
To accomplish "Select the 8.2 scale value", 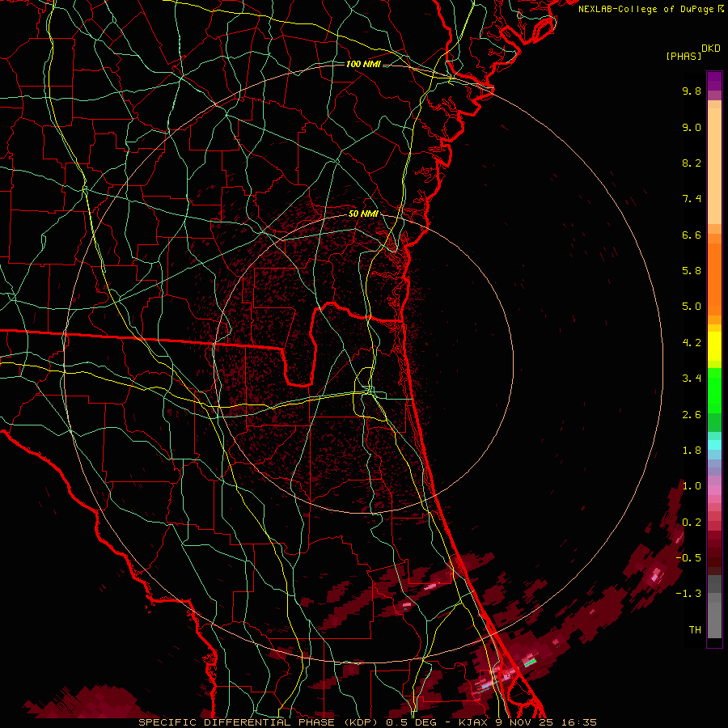I will coord(692,163).
